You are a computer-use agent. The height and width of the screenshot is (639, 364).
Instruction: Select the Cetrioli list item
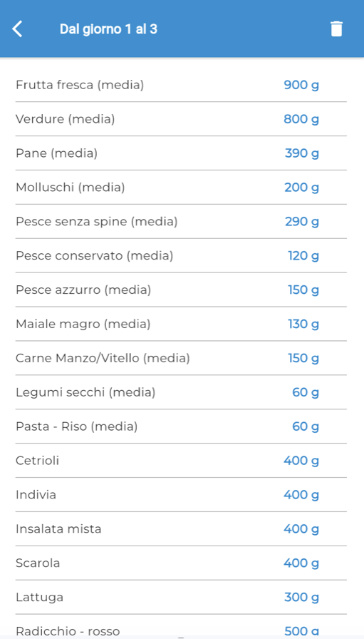tap(181, 461)
